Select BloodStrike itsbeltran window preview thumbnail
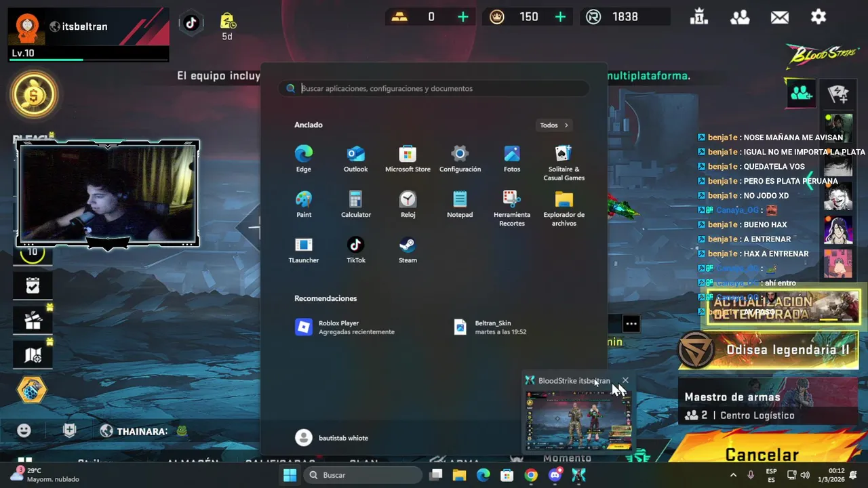 coord(578,420)
